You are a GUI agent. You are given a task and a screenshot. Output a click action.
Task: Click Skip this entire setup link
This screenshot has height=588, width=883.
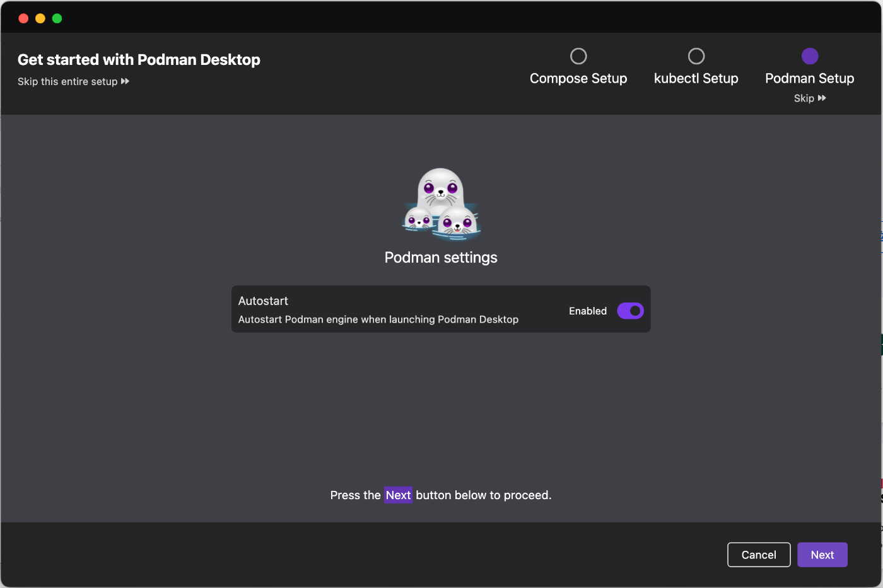click(74, 81)
